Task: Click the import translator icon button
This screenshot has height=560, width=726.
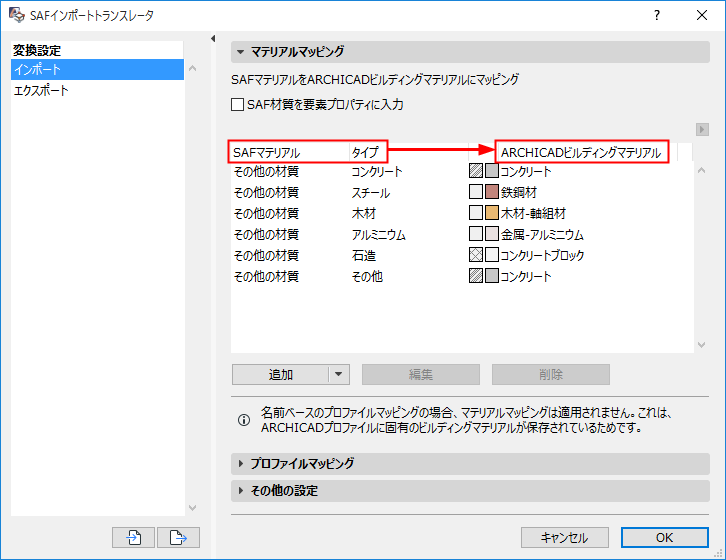Action: coord(133,537)
